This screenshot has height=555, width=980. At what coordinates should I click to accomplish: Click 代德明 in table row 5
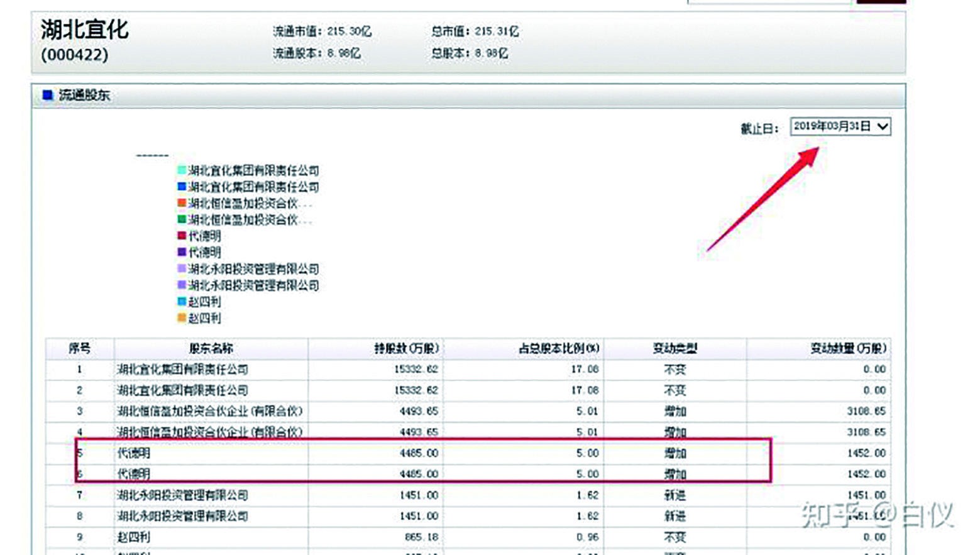[133, 453]
